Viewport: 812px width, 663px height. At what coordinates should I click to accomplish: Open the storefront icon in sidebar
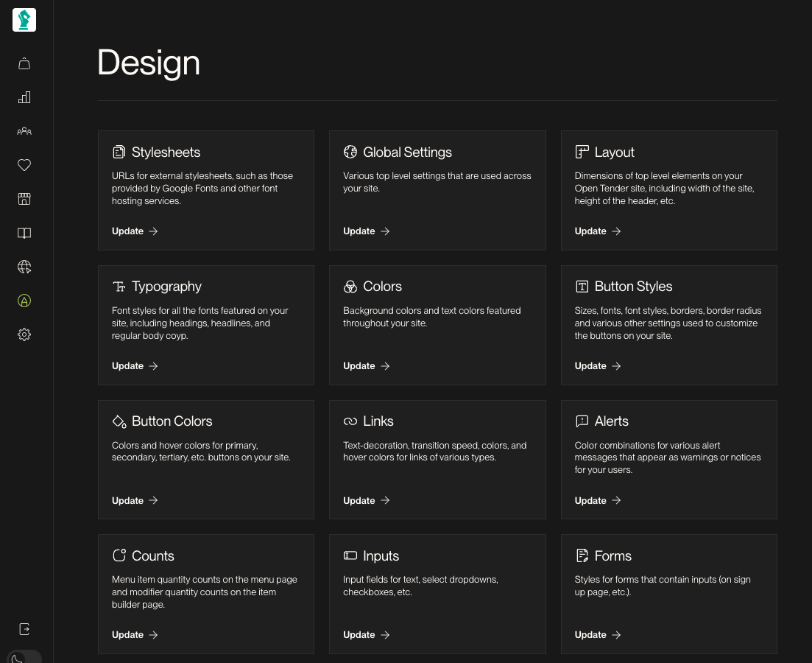click(24, 199)
